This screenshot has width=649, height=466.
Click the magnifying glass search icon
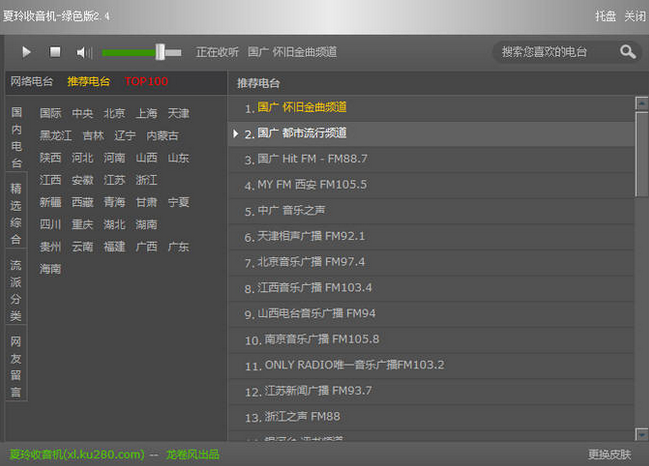coord(627,52)
